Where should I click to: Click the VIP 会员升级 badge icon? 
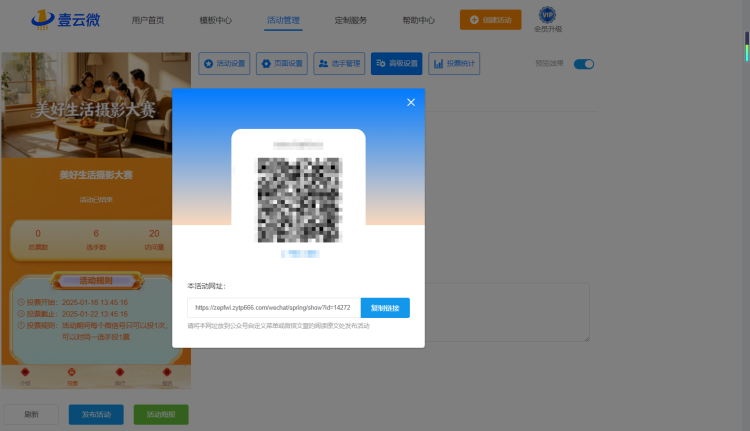coord(547,15)
